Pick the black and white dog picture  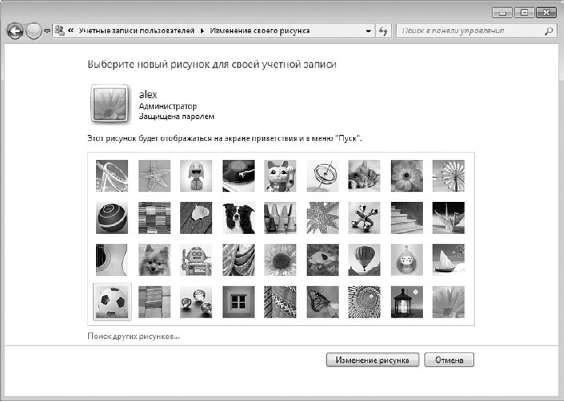click(x=238, y=218)
